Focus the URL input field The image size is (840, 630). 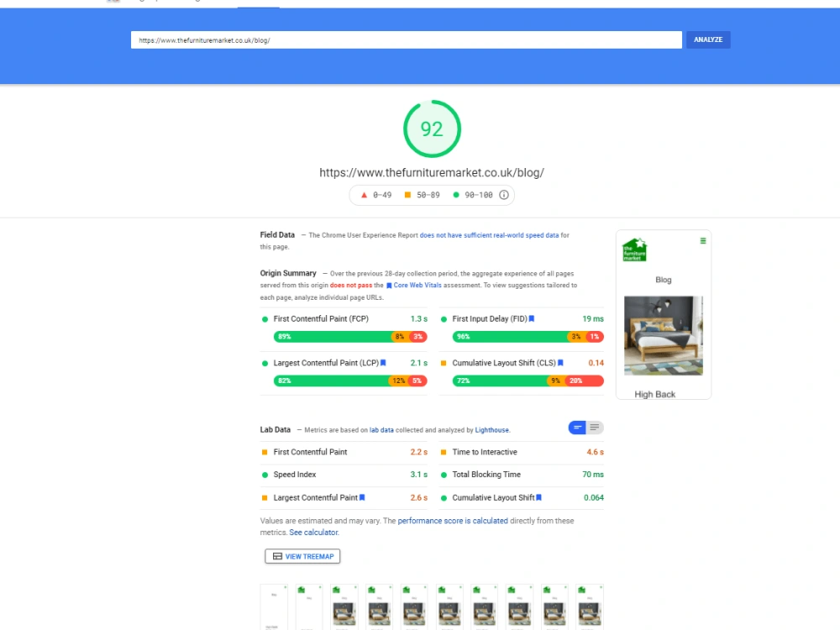(x=406, y=39)
